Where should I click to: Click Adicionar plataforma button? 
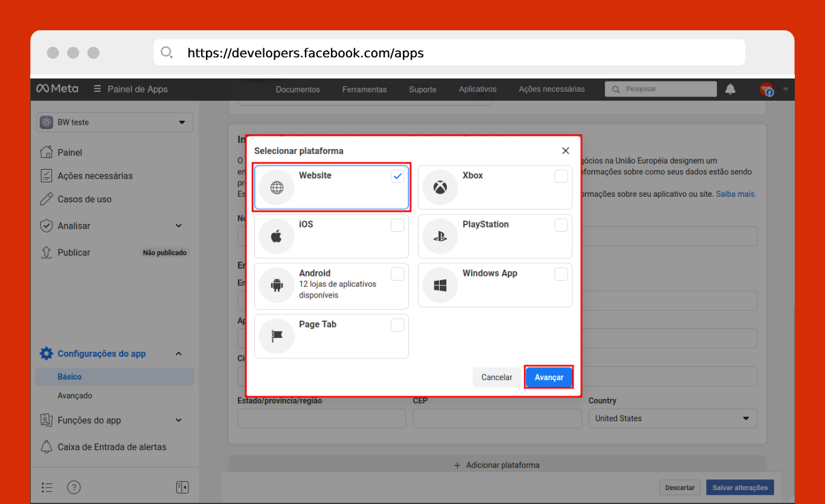496,465
